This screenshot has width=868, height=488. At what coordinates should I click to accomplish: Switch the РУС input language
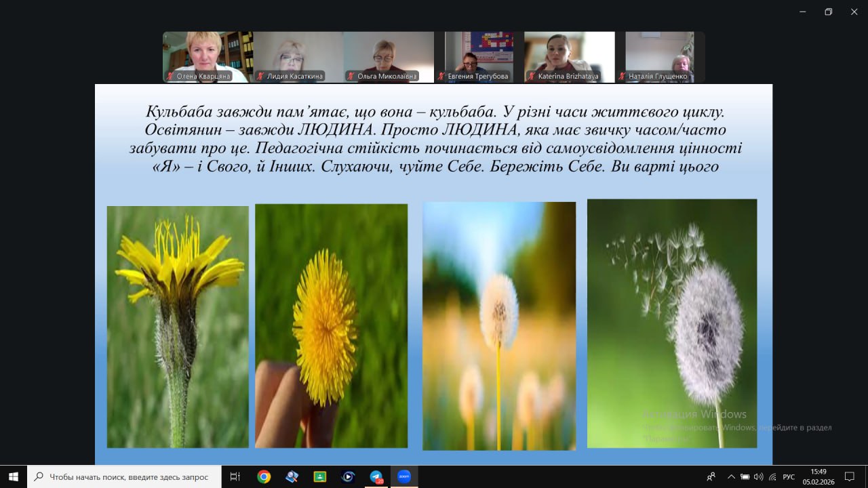coord(789,476)
